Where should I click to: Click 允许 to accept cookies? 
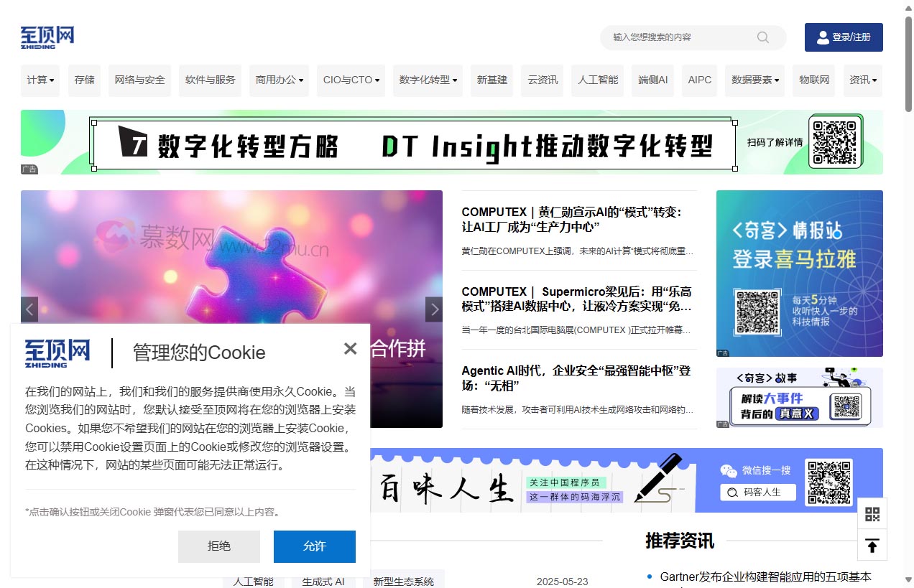pyautogui.click(x=315, y=546)
